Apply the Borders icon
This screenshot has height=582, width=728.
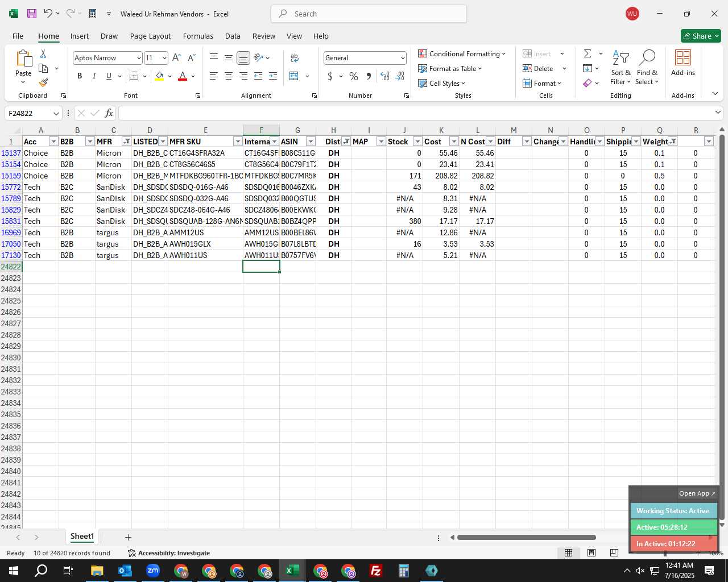134,76
